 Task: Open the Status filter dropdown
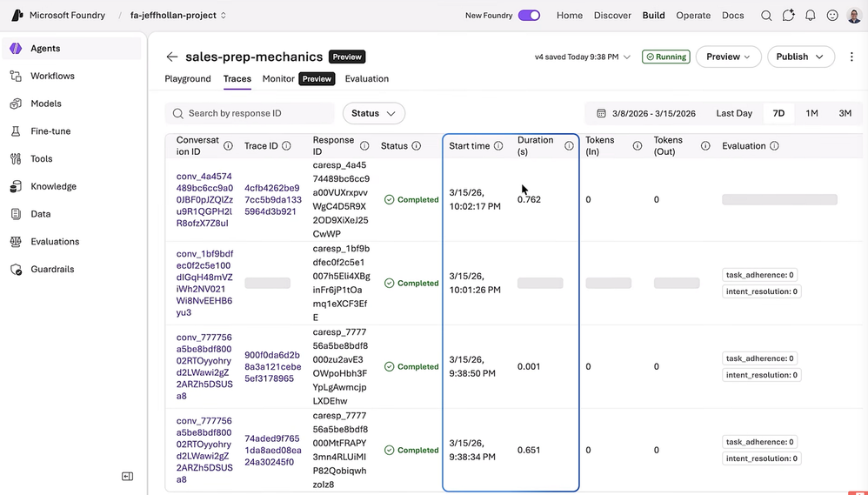click(374, 113)
